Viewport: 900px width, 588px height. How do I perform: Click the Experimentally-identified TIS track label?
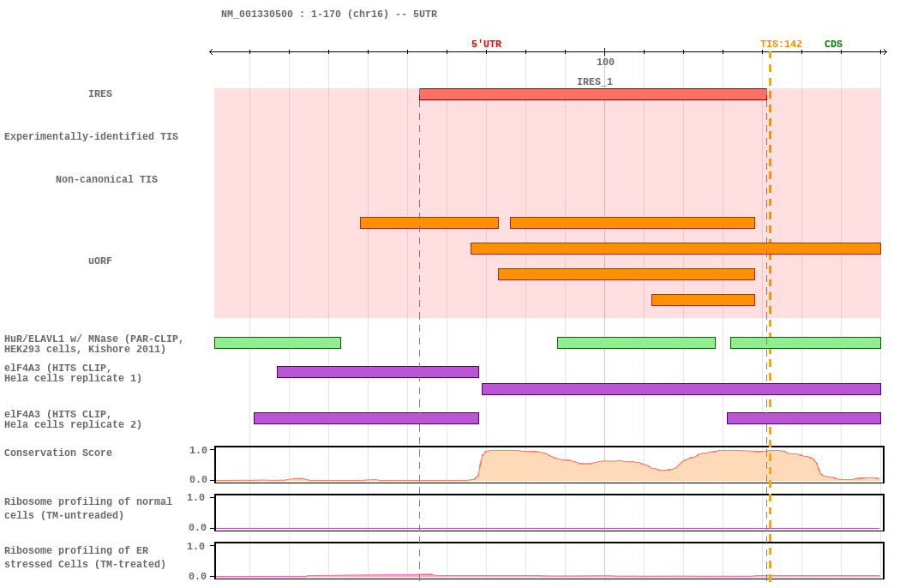click(x=91, y=137)
